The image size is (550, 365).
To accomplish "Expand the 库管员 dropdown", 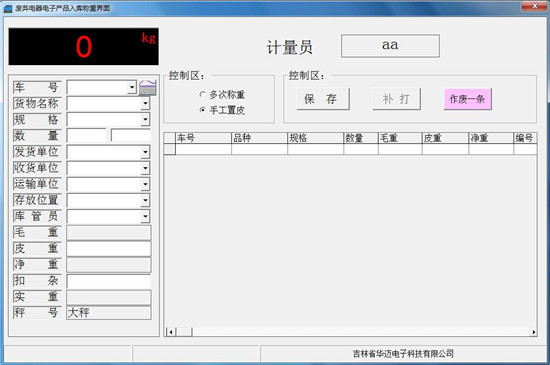I will pyautogui.click(x=145, y=217).
